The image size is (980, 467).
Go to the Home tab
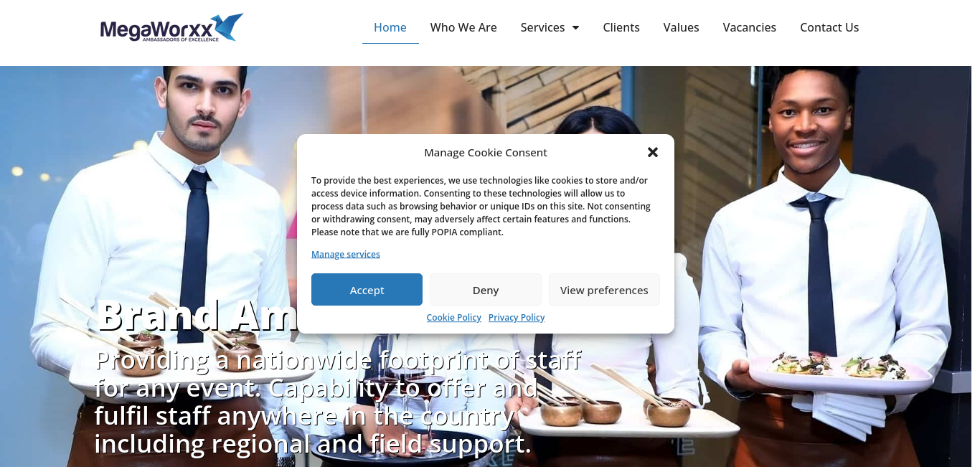coord(390,27)
